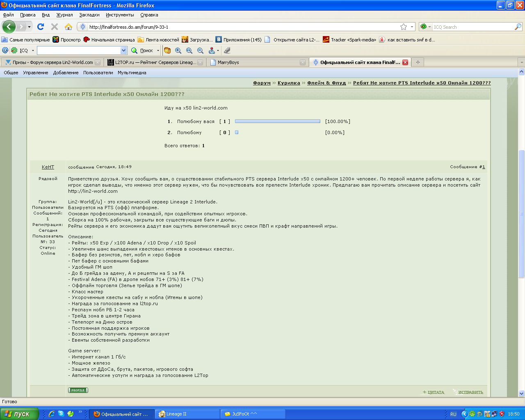Click the green PROFILE button
This screenshot has width=525, height=420.
tap(78, 390)
